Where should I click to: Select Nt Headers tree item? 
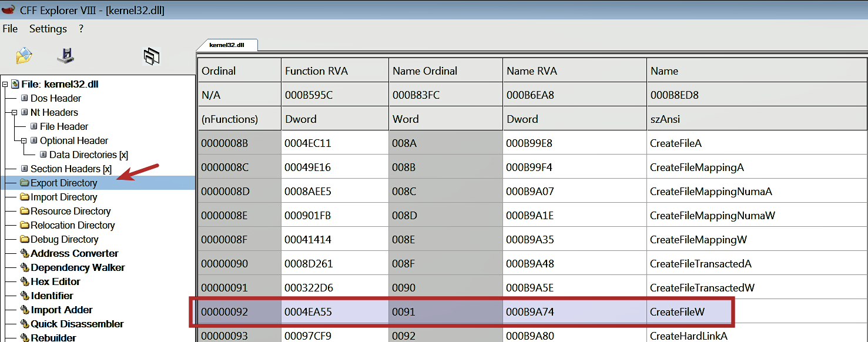point(54,112)
